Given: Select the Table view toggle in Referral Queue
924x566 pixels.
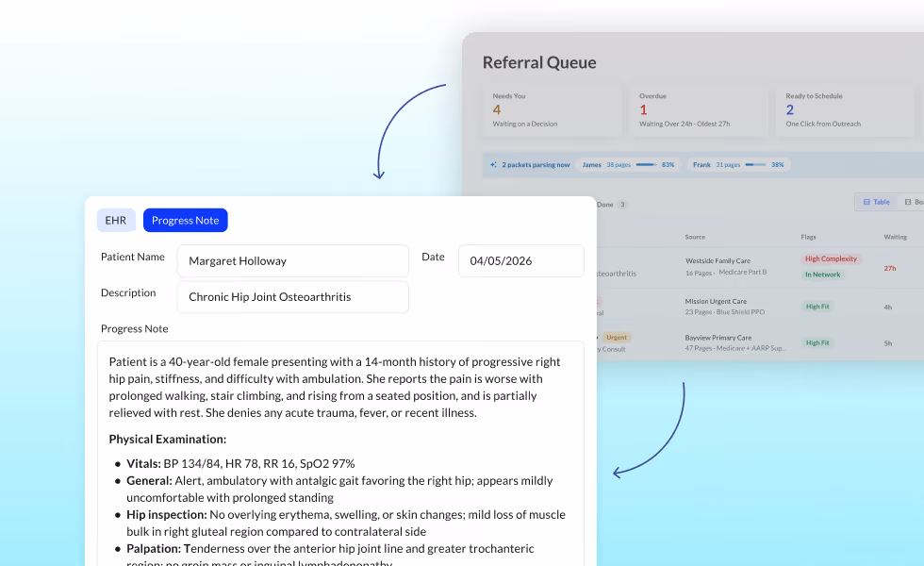Looking at the screenshot, I should pyautogui.click(x=876, y=202).
